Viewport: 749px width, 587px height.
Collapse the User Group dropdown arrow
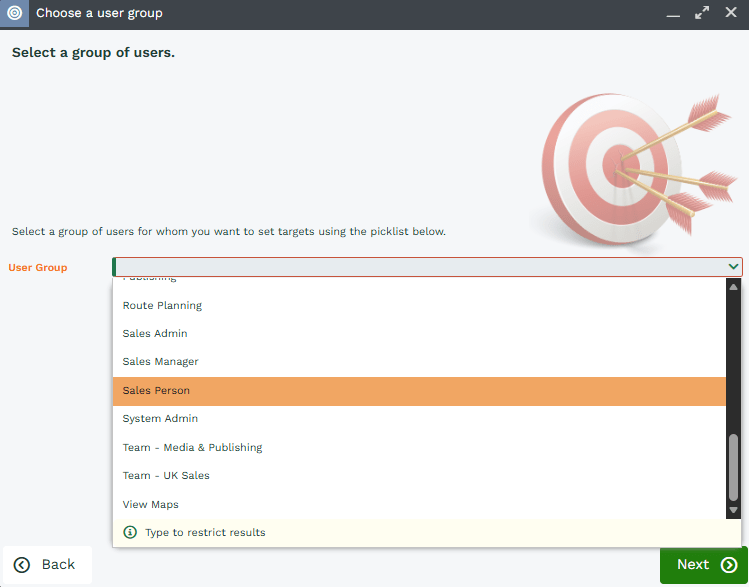[734, 267]
